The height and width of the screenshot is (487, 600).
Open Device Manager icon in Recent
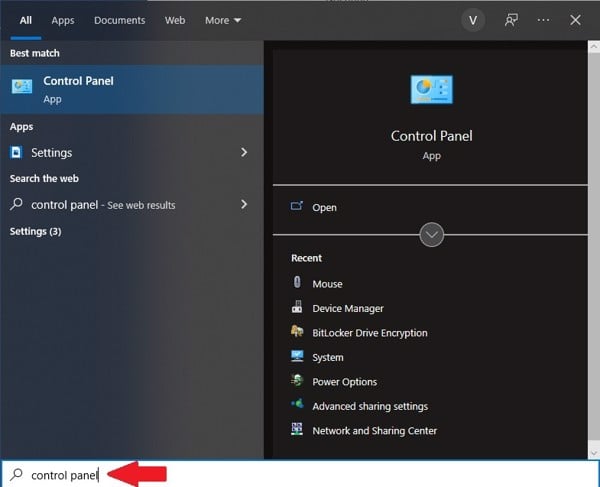click(x=297, y=307)
